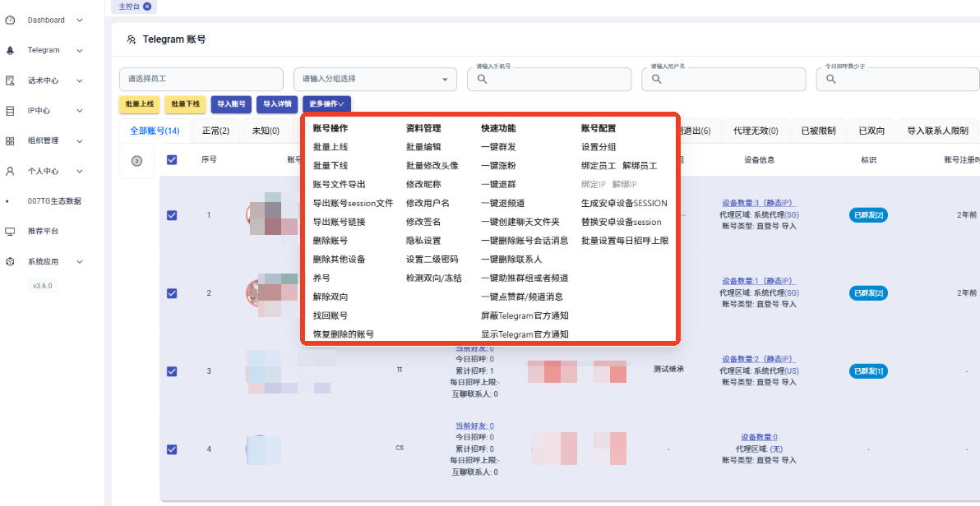Click the circular arrow expand icon beside table

point(137,161)
